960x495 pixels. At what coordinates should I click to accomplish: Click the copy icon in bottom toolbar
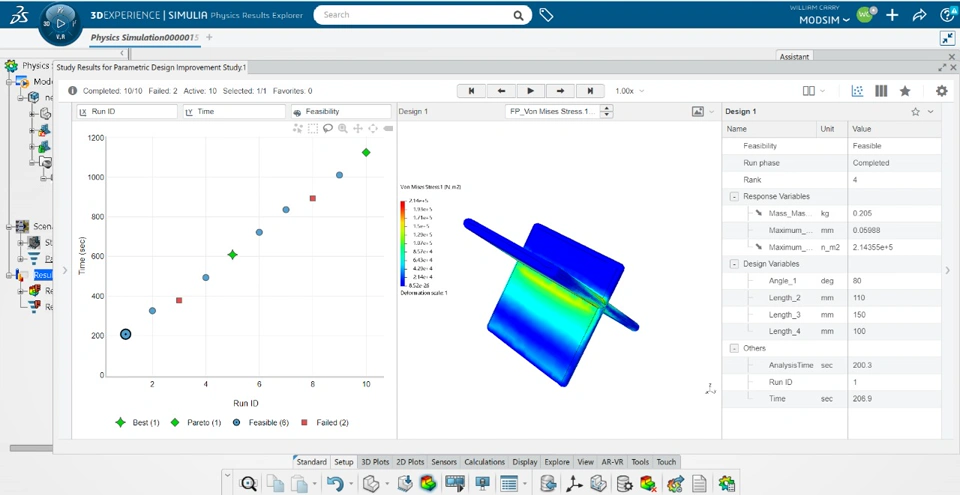point(275,483)
